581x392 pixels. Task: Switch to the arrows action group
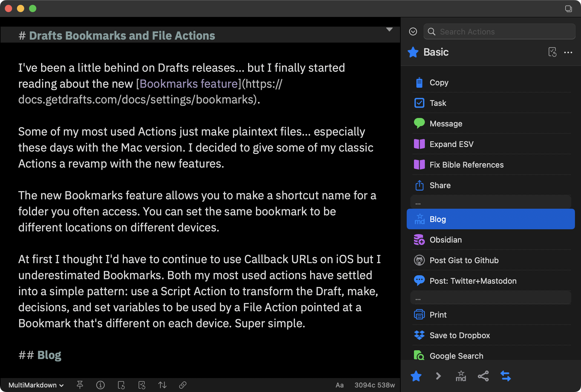point(506,376)
